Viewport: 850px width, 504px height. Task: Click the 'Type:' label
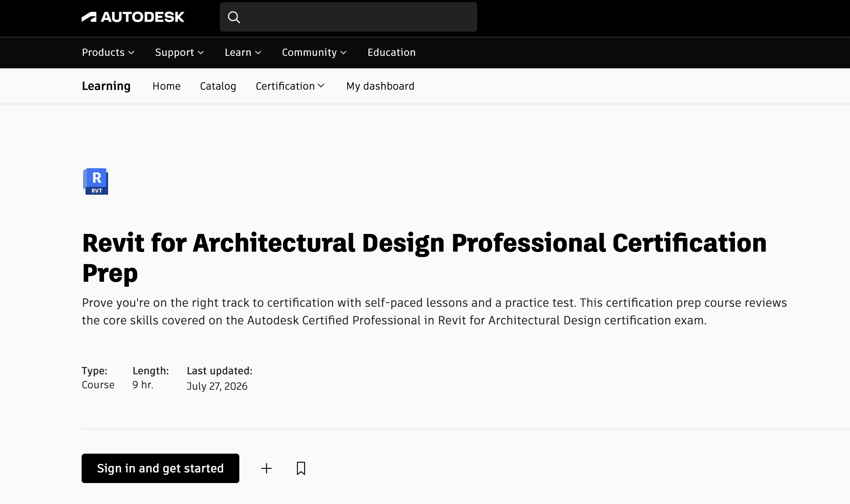(94, 371)
